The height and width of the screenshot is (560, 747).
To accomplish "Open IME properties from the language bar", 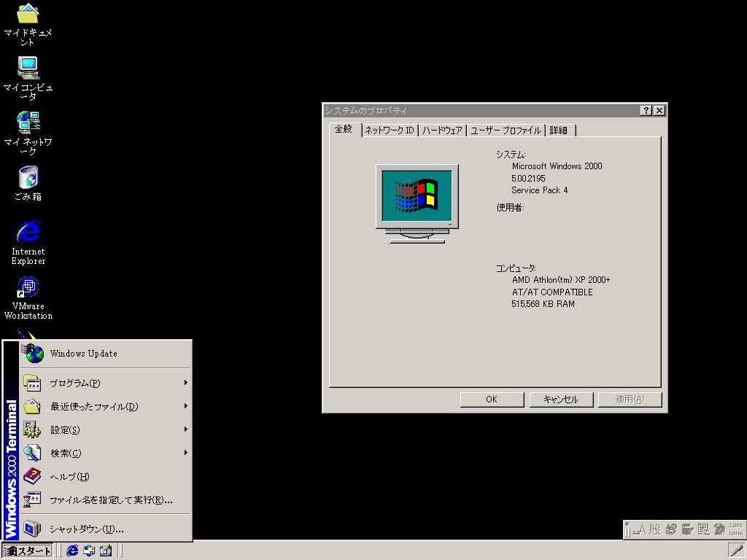I will 704,529.
